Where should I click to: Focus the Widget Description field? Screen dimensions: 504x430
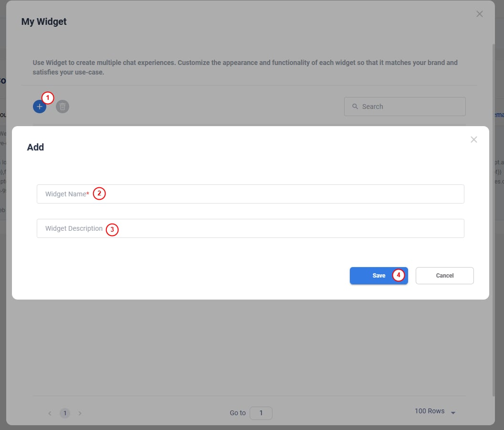(x=250, y=228)
